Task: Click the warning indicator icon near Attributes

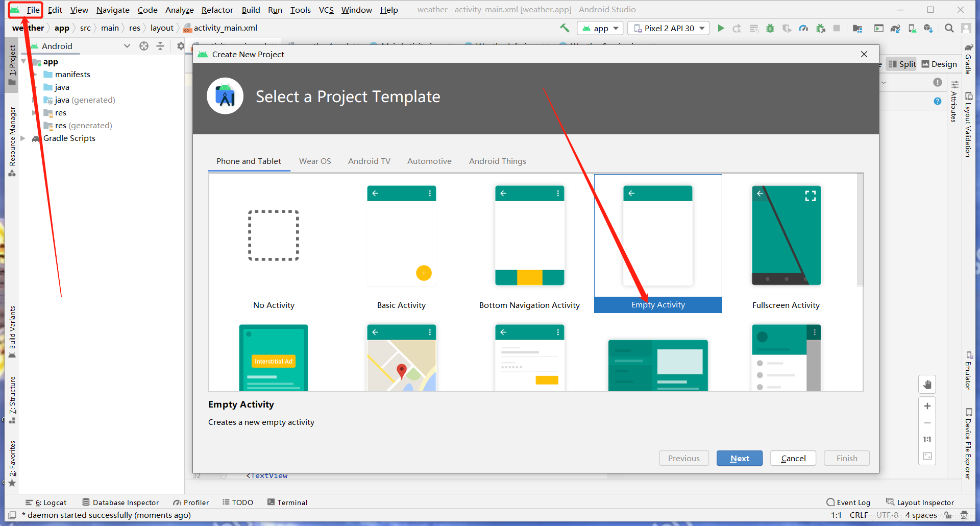Action: 938,82
